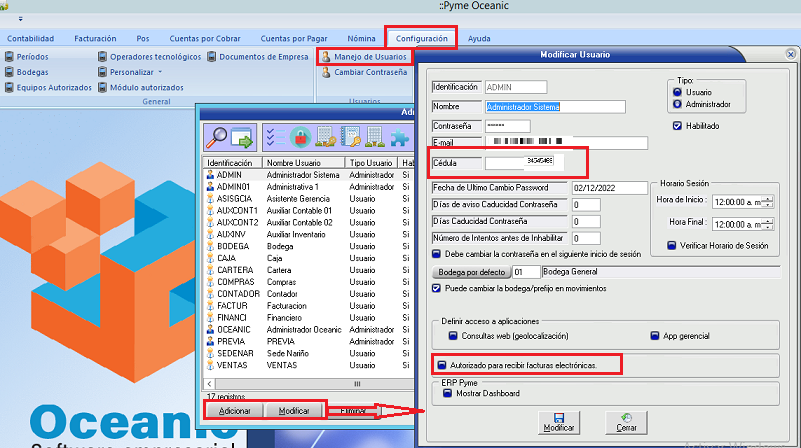Enable Autorizado para recibir facturas electrónicas
The height and width of the screenshot is (448, 801).
pos(441,365)
